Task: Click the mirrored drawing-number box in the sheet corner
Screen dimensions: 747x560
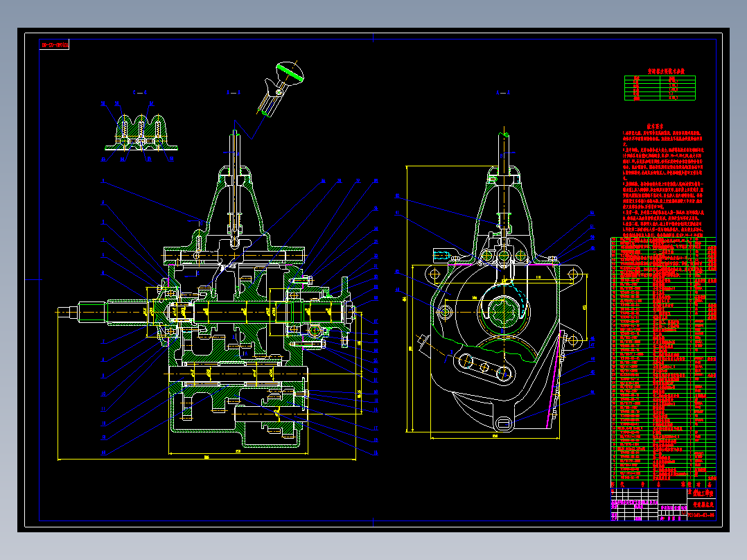Action: (x=54, y=45)
